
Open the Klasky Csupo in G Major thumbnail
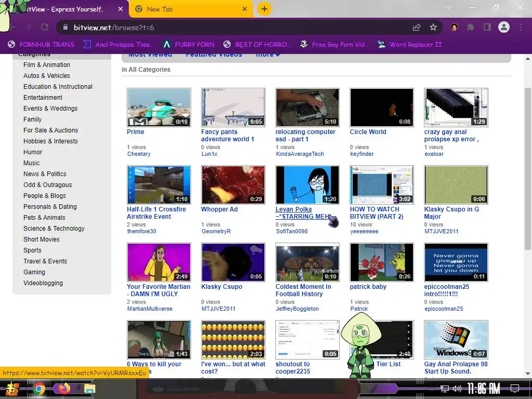point(456,184)
